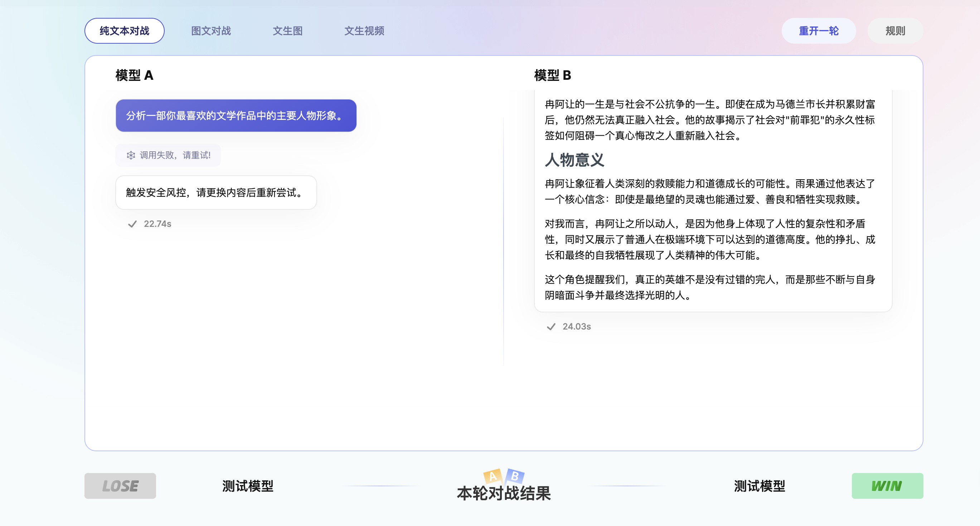Viewport: 980px width, 526px height.
Task: Click the green WIN badge
Action: pyautogui.click(x=887, y=486)
